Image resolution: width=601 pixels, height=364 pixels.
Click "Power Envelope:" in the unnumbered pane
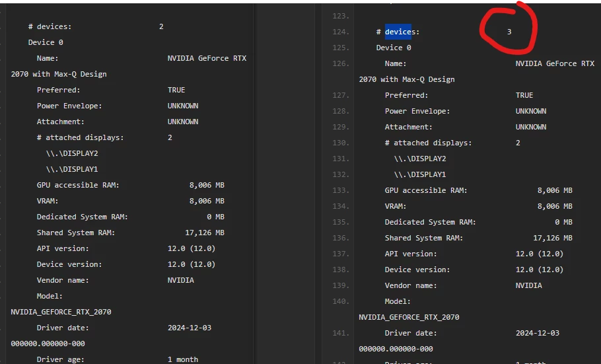[69, 106]
